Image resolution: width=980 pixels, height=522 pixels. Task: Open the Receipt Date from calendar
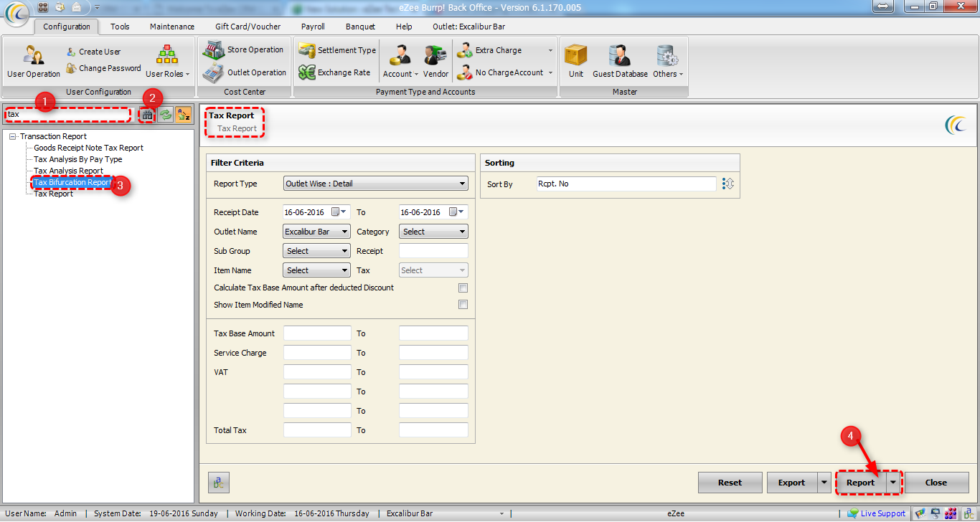[339, 212]
